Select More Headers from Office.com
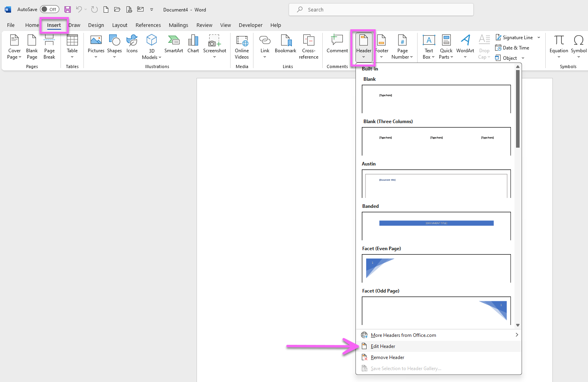 click(x=403, y=335)
